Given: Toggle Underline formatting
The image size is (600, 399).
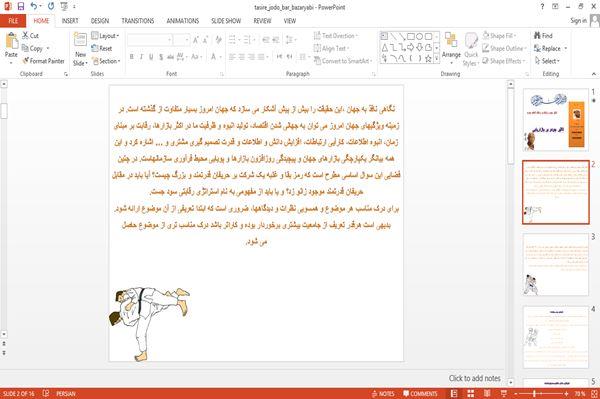Looking at the screenshot, I should (152, 57).
